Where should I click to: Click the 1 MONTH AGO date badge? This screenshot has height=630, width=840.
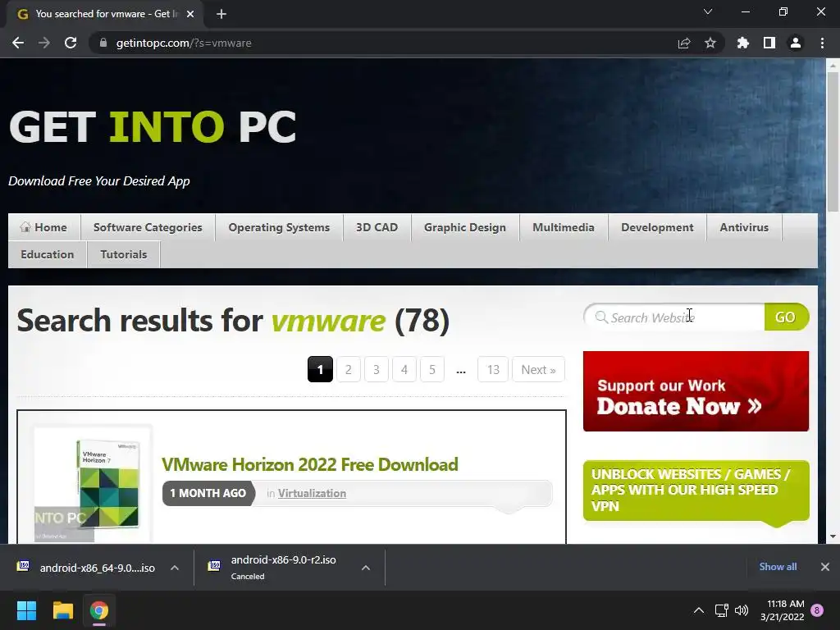pos(208,493)
